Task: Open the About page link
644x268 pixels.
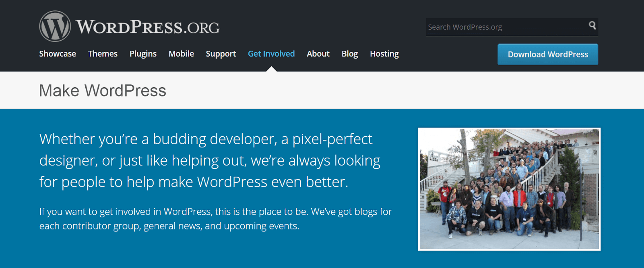Action: [318, 54]
